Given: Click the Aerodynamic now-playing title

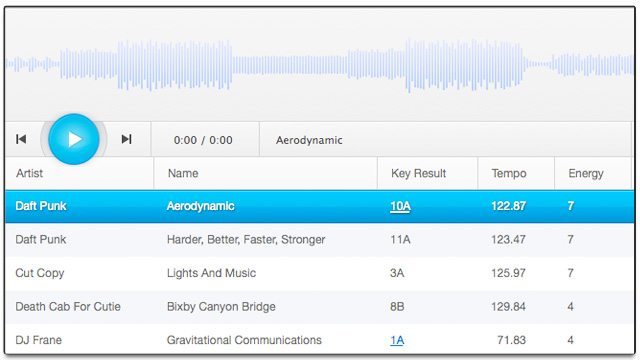Looking at the screenshot, I should pyautogui.click(x=309, y=140).
